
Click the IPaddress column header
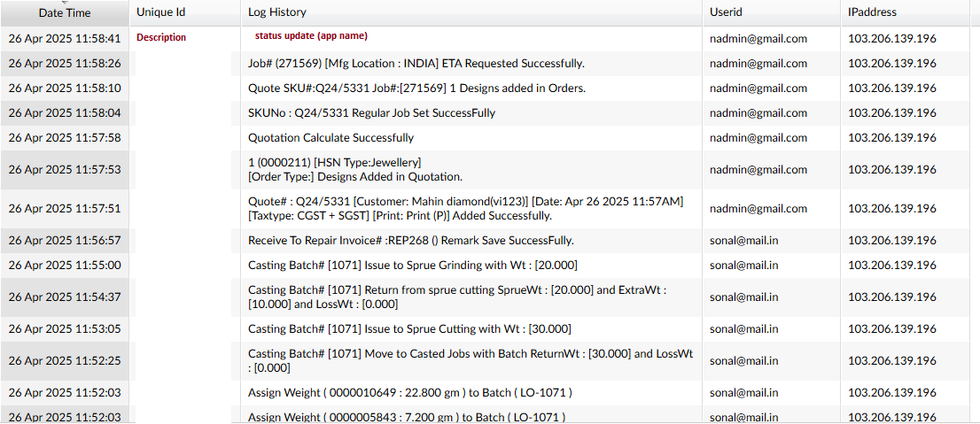coord(873,12)
